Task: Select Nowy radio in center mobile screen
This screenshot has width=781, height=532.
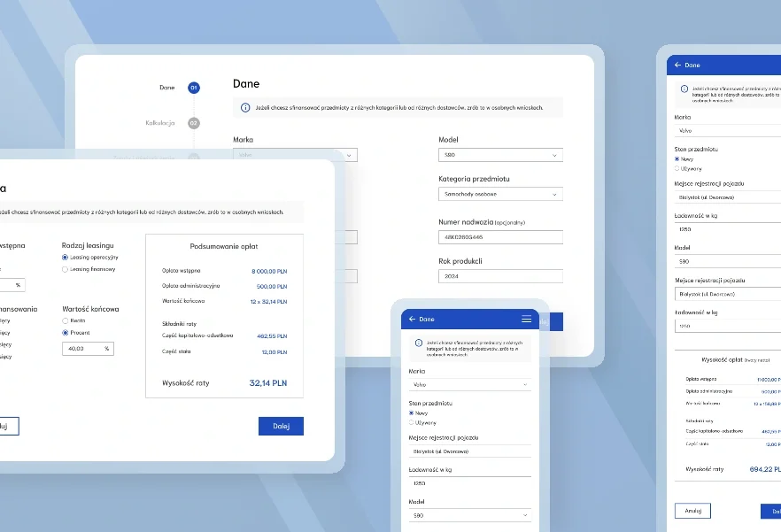Action: [412, 413]
